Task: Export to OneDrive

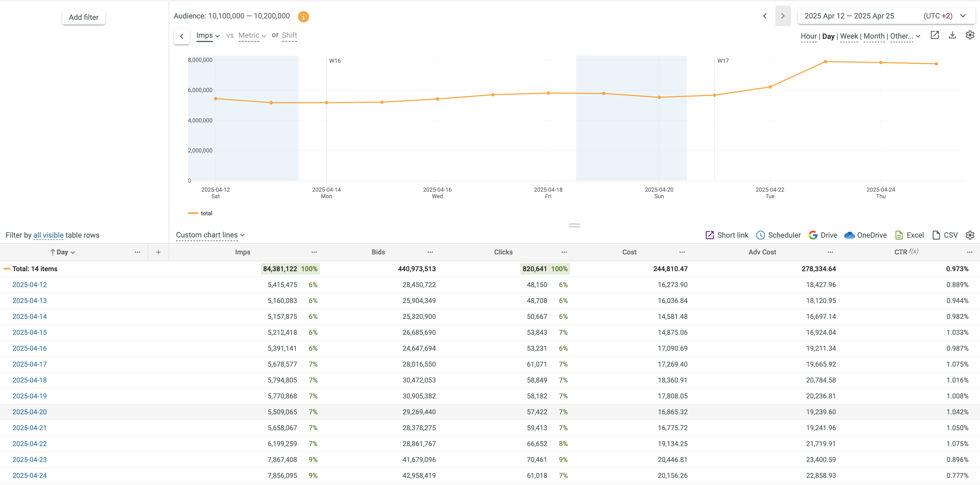Action: tap(865, 235)
